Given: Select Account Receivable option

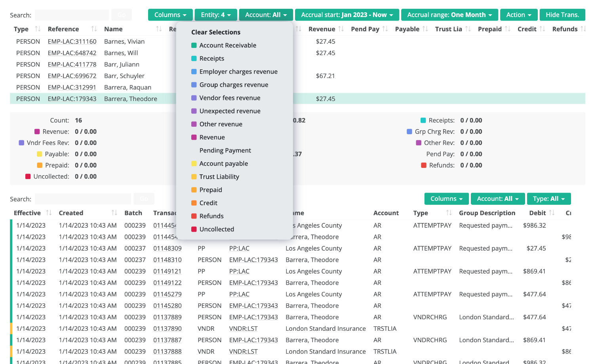Looking at the screenshot, I should click(x=228, y=45).
